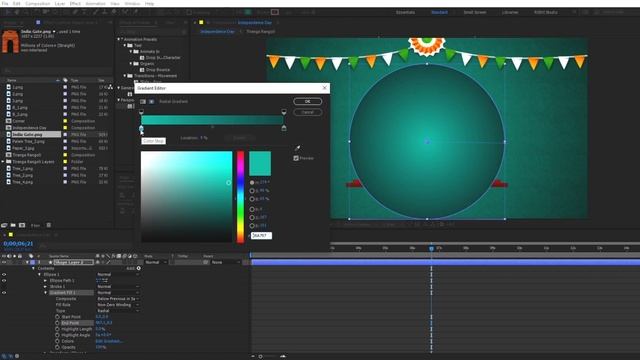Viewport: 640px width, 360px height.
Task: Switch to the Small Screen workspace
Action: pyautogui.click(x=475, y=12)
